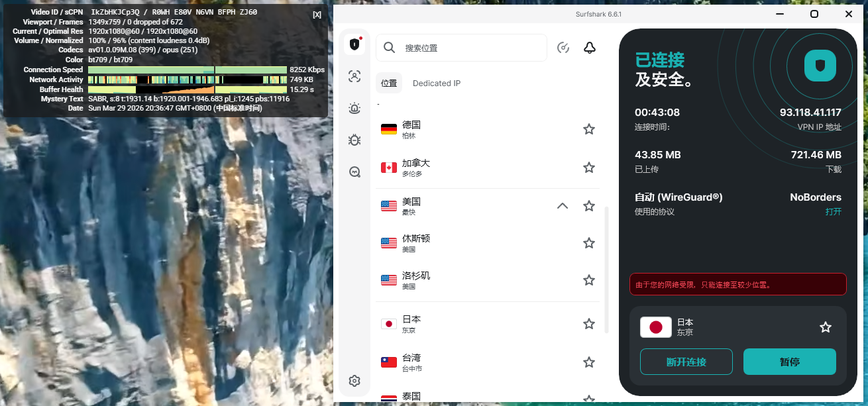Open notifications bell icon
This screenshot has height=406, width=868.
(589, 48)
